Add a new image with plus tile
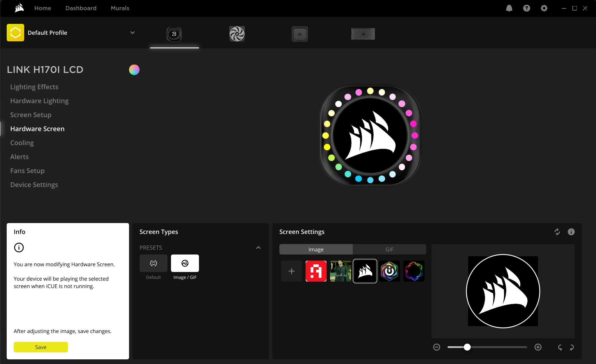 [291, 271]
